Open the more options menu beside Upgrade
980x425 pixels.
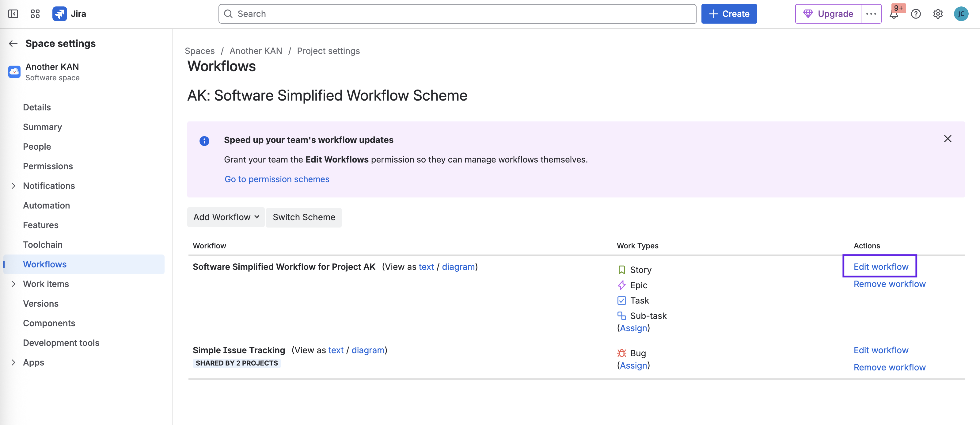[871, 14]
